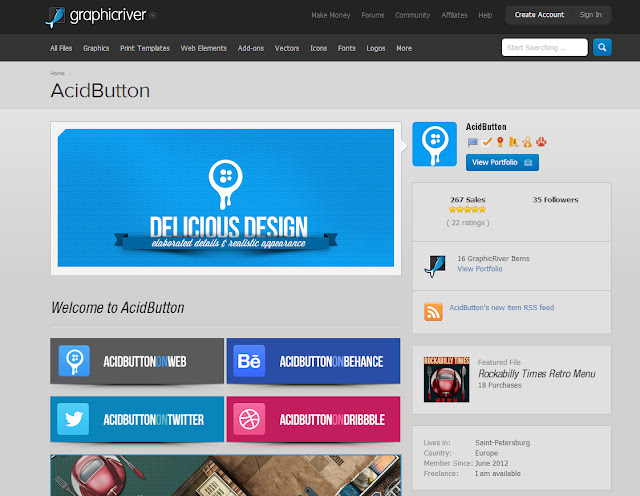
Task: Visit the Affiliates link
Action: 454,15
